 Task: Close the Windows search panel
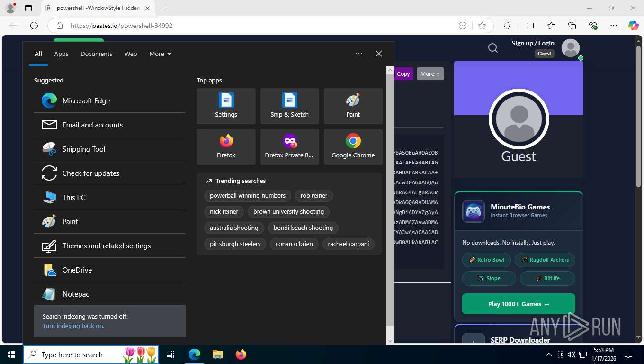pos(379,54)
